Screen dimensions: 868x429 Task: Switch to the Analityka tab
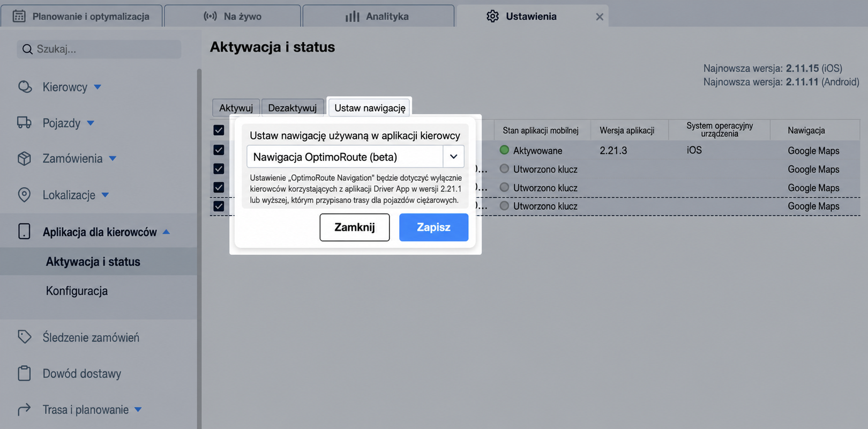click(378, 16)
